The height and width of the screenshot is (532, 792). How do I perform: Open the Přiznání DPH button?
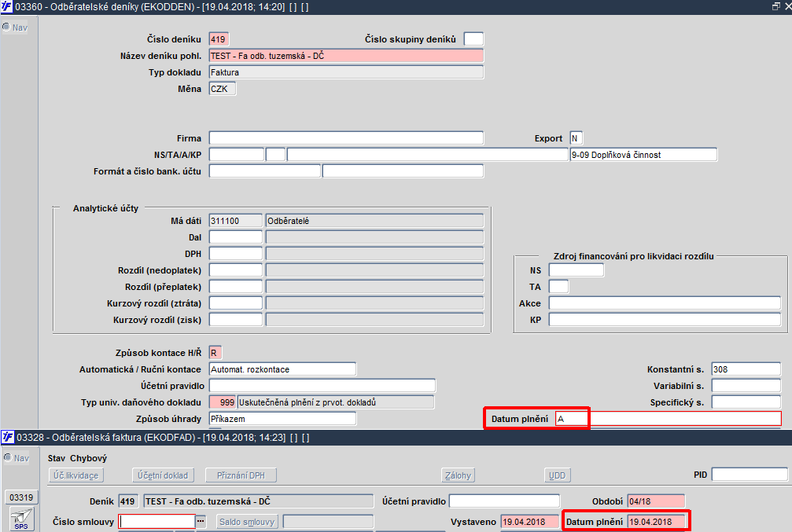point(241,475)
